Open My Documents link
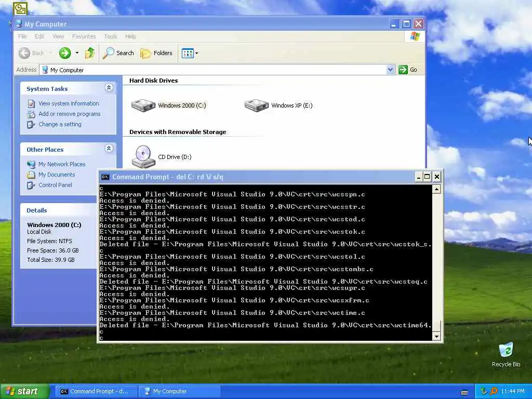This screenshot has width=532, height=399. click(x=57, y=175)
